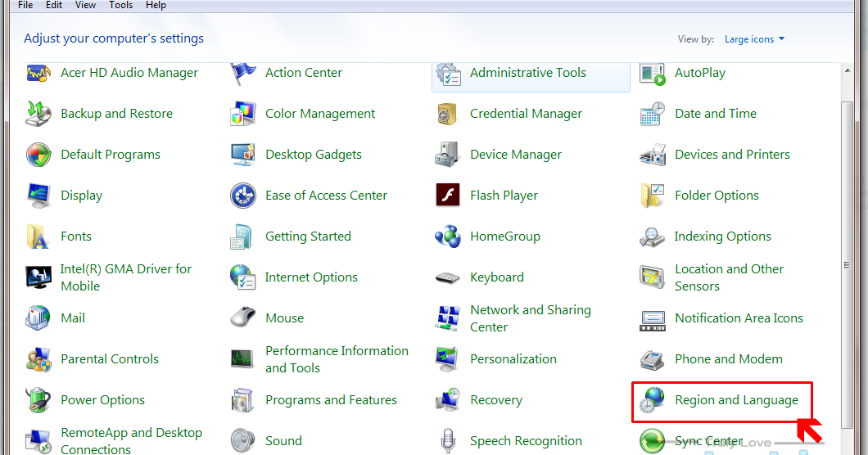
Task: Click the Acer HD Audio Manager icon
Action: click(38, 73)
